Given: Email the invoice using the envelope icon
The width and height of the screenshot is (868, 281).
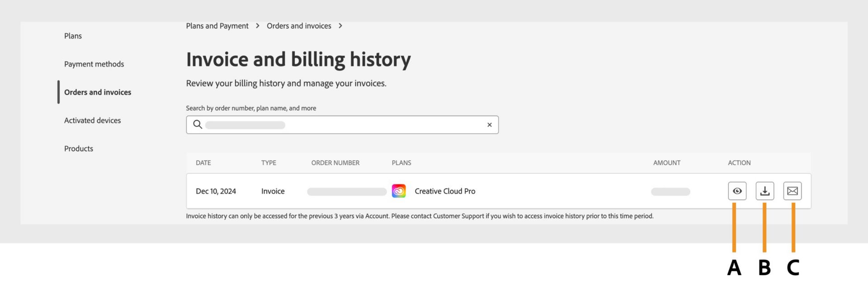Looking at the screenshot, I should pyautogui.click(x=792, y=191).
